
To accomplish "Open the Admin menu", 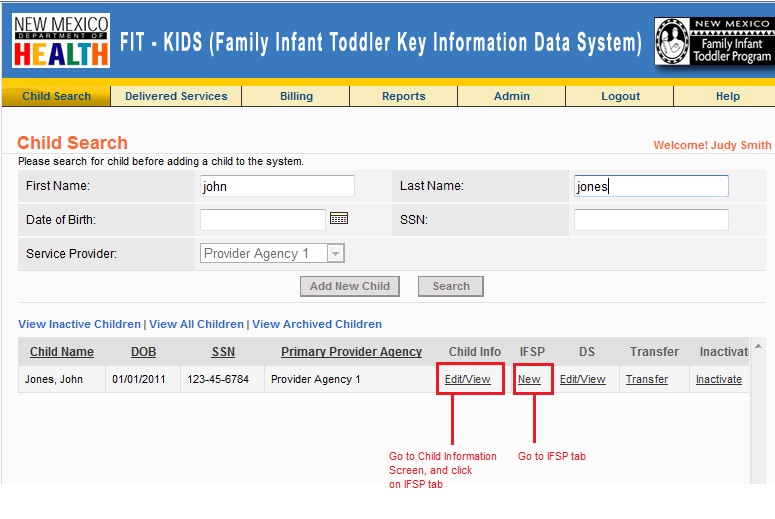I will 512,96.
